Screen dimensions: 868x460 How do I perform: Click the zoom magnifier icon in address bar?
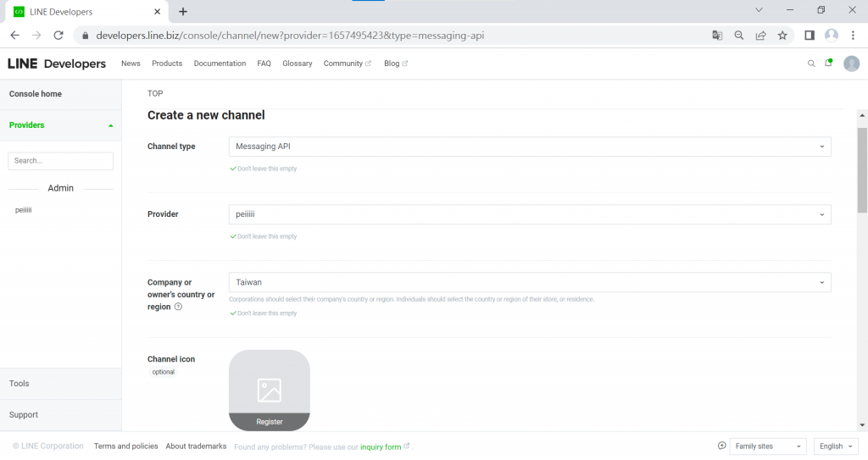739,36
